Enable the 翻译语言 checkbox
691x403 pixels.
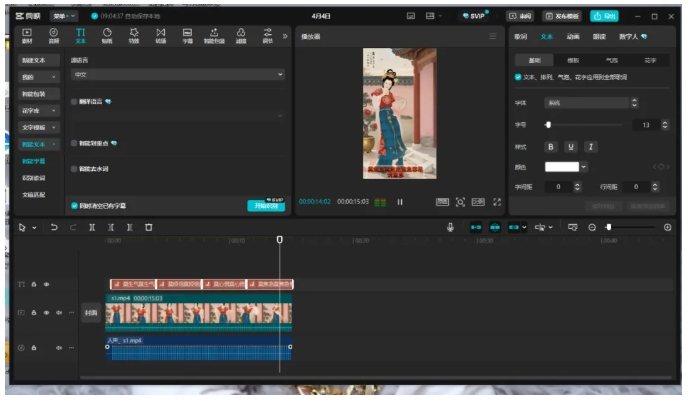click(74, 101)
